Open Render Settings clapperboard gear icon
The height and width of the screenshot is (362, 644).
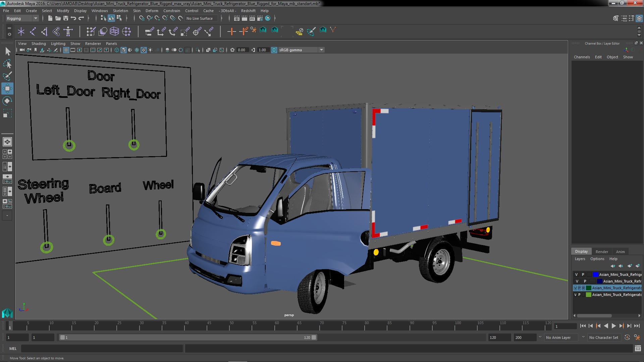point(260,18)
